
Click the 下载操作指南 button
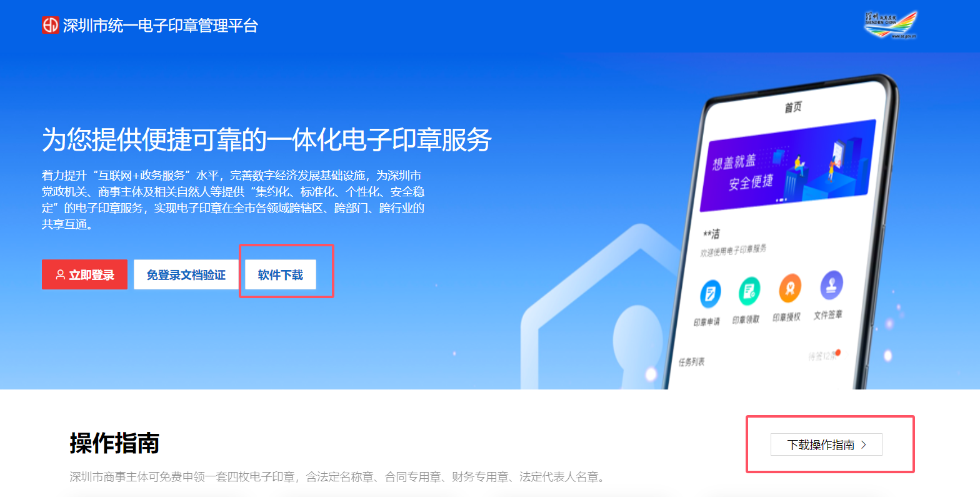tap(826, 444)
